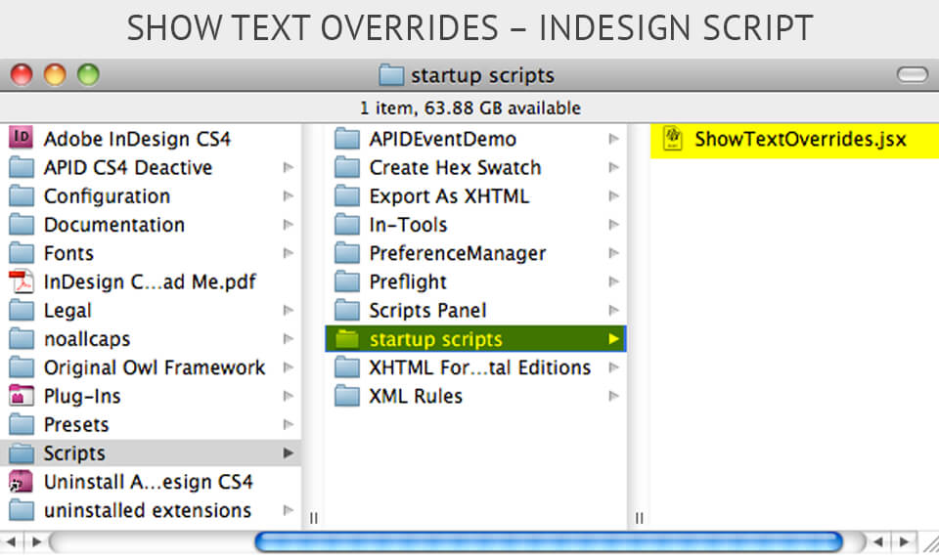The height and width of the screenshot is (560, 939).
Task: Click the window resize grip corner
Action: (930, 543)
